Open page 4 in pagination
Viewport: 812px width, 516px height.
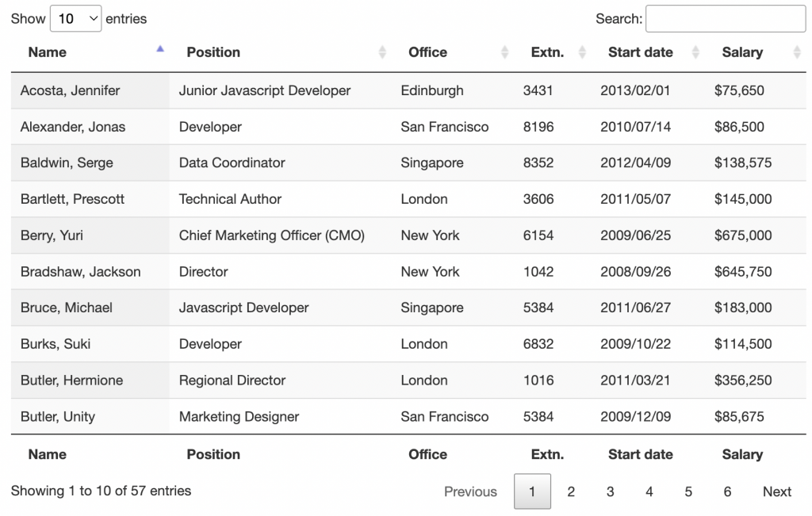tap(649, 491)
